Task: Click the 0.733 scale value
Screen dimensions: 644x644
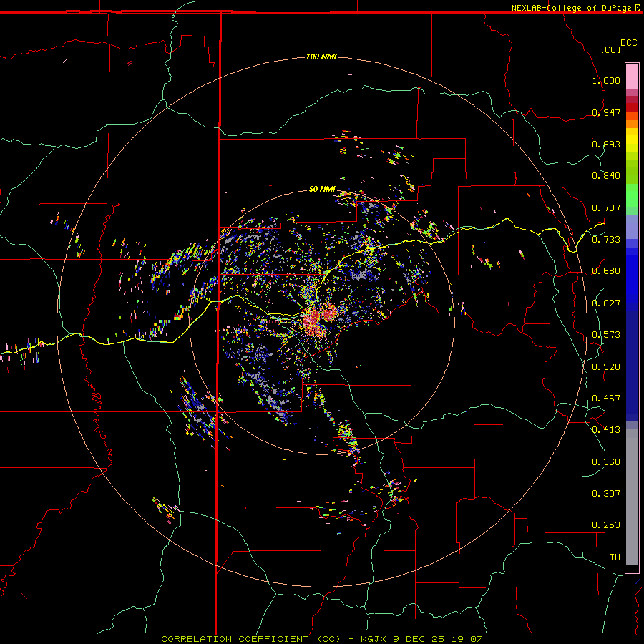Action: pos(606,240)
